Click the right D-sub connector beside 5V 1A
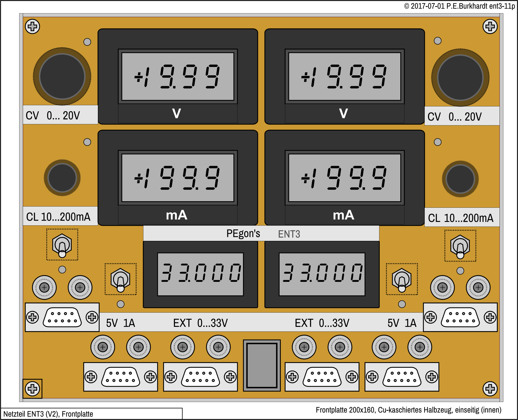Screen dimensions: 518x420 (460, 317)
